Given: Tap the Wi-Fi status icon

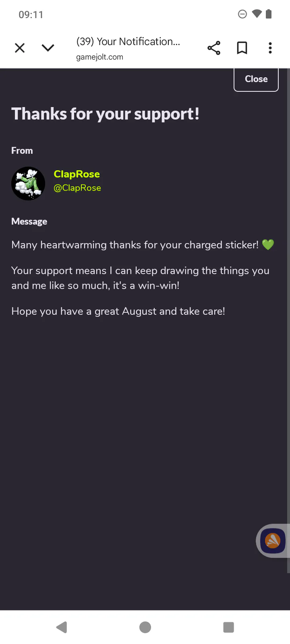Looking at the screenshot, I should (257, 14).
